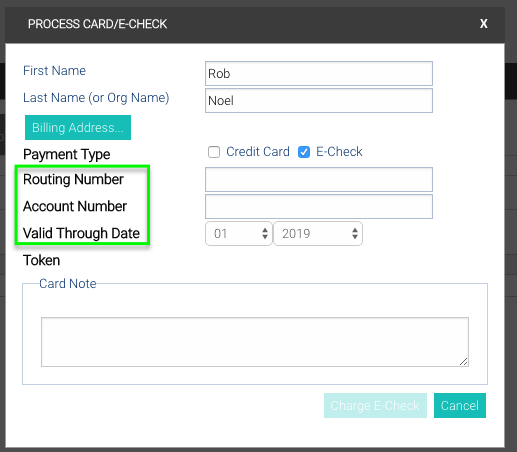Open the Billing Address button
517x452 pixels.
click(x=78, y=128)
